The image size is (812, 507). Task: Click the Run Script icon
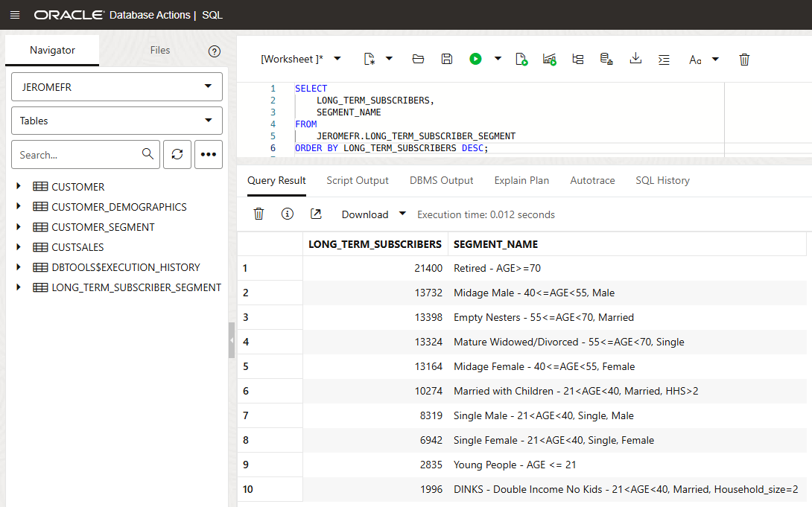521,59
